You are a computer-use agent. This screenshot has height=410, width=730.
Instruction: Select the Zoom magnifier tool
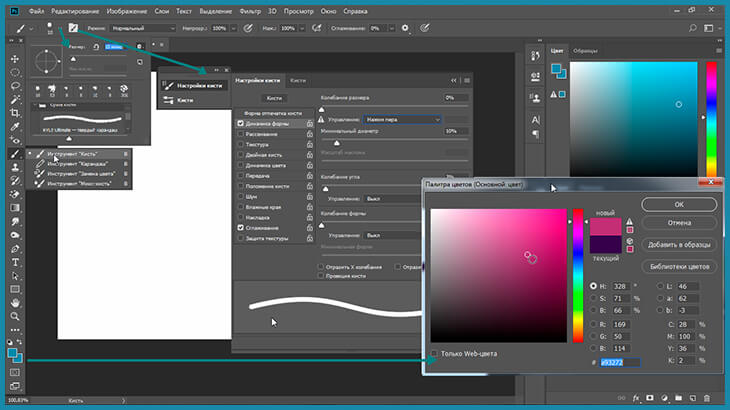[15, 316]
